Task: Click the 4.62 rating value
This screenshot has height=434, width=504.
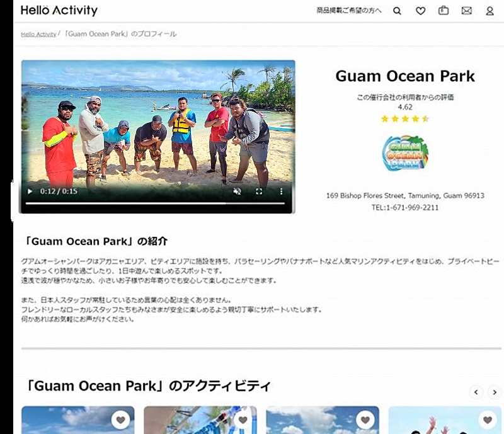Action: point(405,107)
